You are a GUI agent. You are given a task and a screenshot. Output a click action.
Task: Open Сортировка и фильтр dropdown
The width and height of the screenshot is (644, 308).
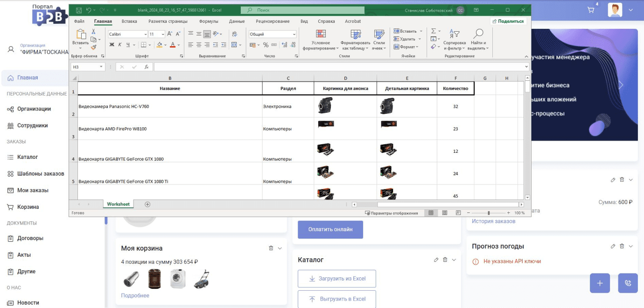[455, 40]
